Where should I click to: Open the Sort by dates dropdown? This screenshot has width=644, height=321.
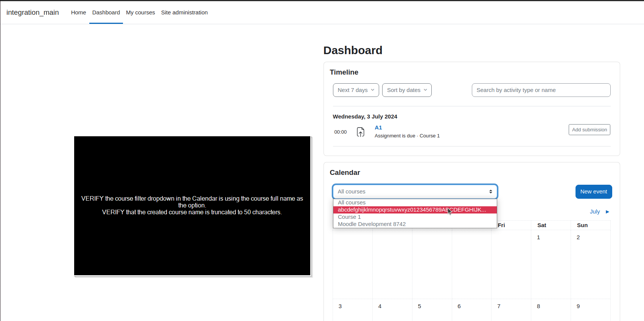pos(407,90)
